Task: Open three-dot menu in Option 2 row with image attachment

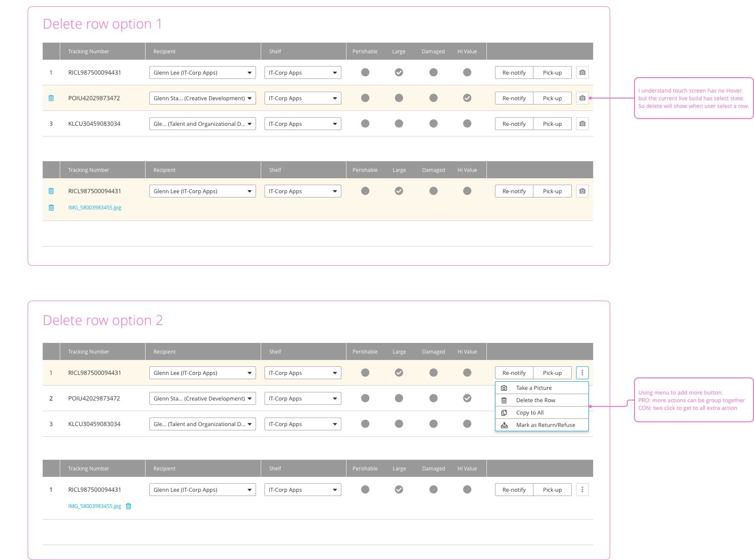Action: tap(582, 490)
